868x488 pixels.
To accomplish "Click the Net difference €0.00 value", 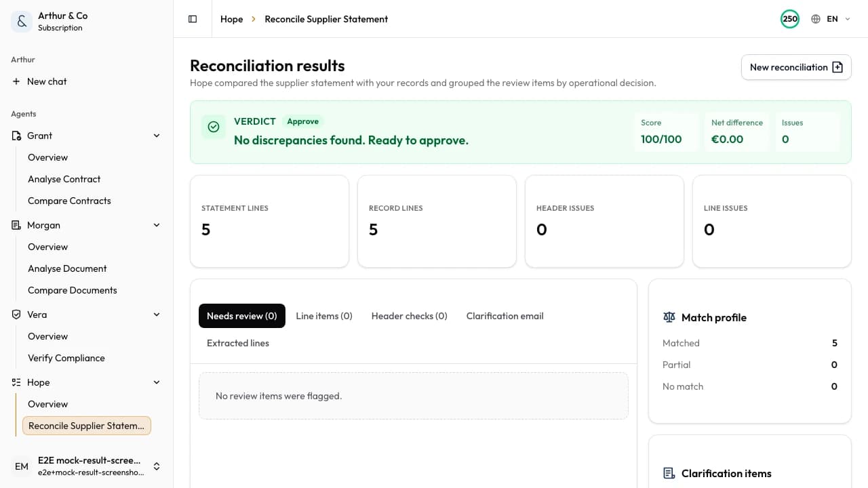I will [x=727, y=140].
